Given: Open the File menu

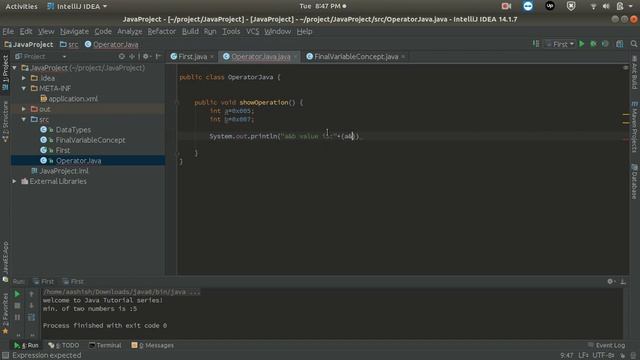Looking at the screenshot, I should pos(8,31).
